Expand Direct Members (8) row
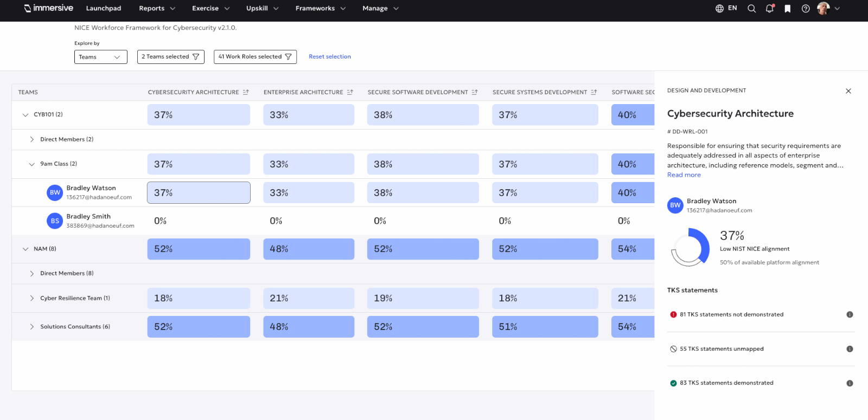 [31, 274]
